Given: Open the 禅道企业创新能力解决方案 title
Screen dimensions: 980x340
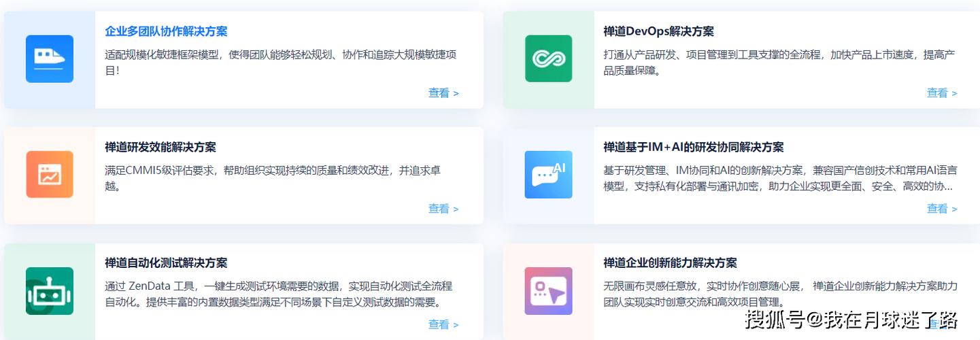Looking at the screenshot, I should (x=670, y=262).
